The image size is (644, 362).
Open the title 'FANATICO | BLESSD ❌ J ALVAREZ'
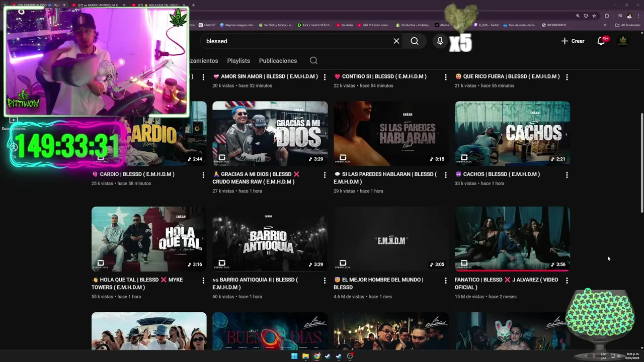pos(506,284)
